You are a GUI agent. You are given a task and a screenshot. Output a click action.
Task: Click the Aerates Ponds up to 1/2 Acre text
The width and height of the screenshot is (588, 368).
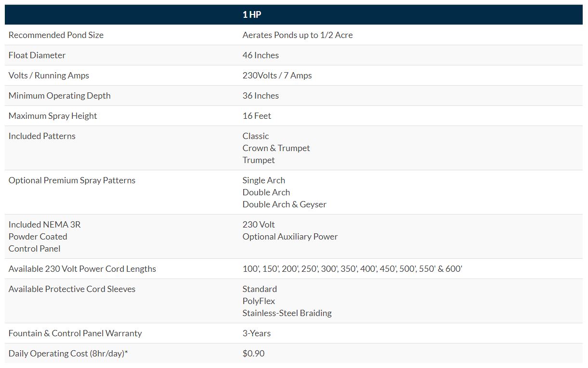(x=297, y=35)
